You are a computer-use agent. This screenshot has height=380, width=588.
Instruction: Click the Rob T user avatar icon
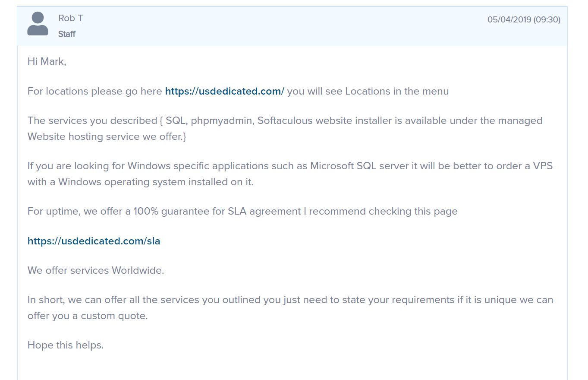38,24
